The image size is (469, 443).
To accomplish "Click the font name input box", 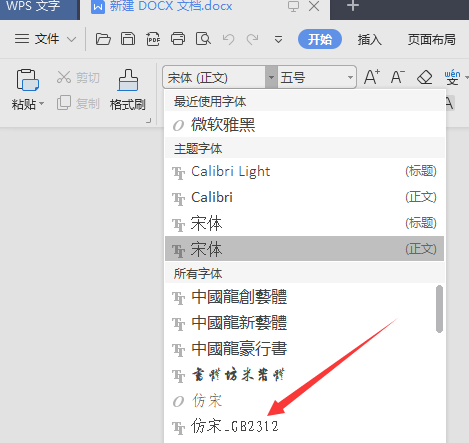I will click(214, 77).
